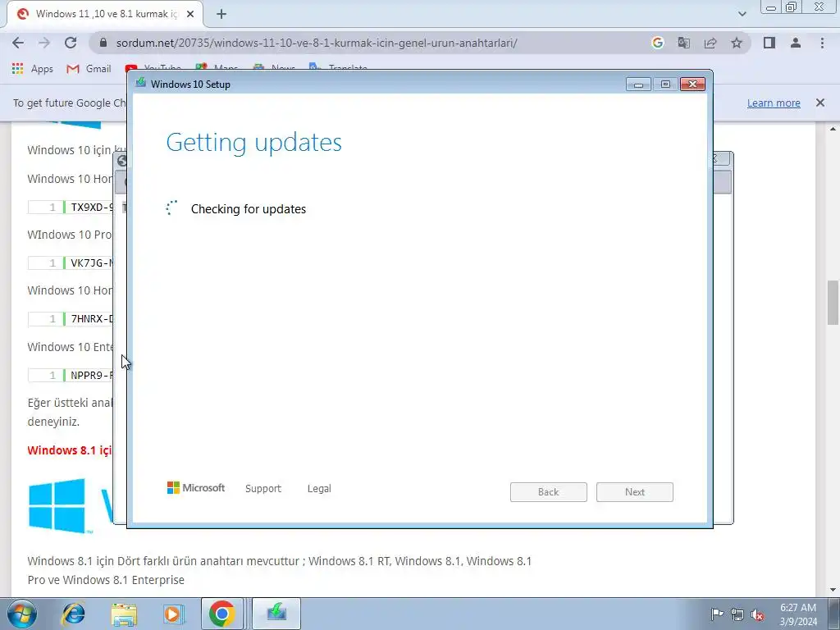This screenshot has width=840, height=630.
Task: Expand the tab search chevron
Action: (742, 14)
